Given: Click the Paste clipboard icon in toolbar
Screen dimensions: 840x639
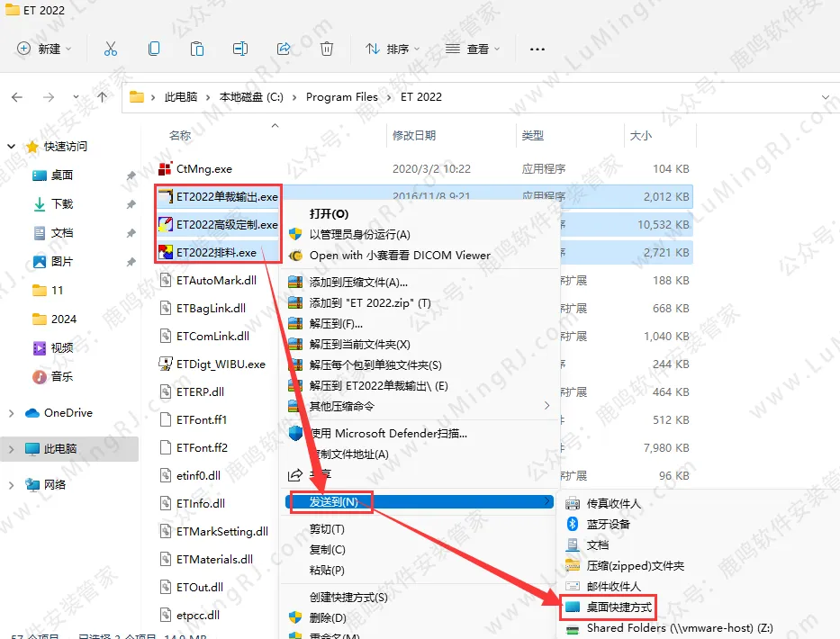Looking at the screenshot, I should point(196,49).
